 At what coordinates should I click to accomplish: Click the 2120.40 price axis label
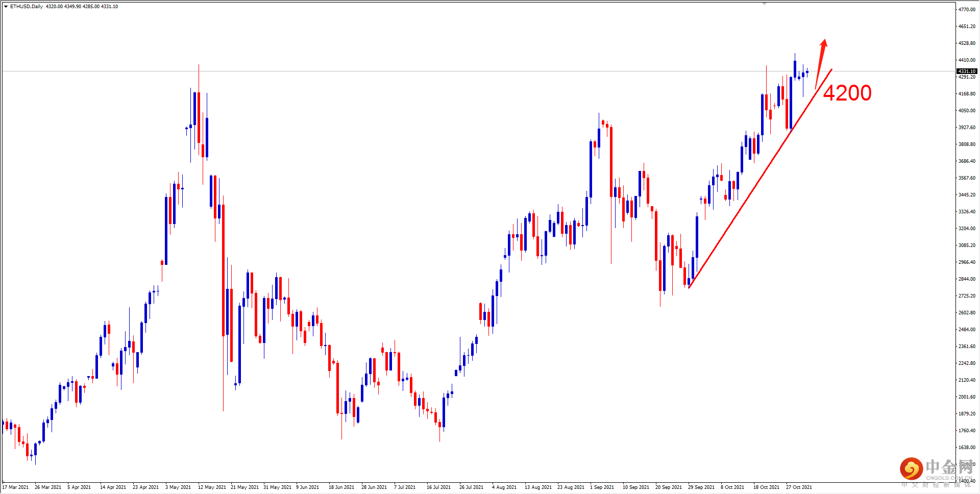[x=967, y=380]
